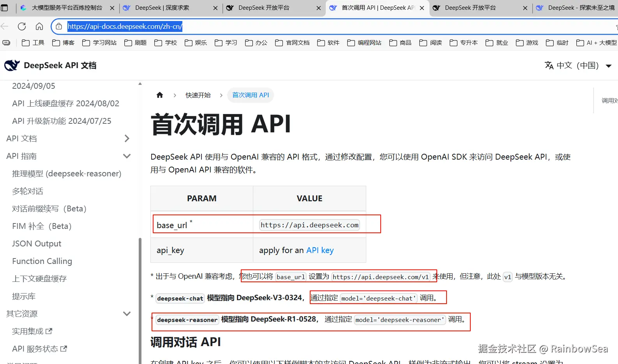618x364 pixels.
Task: Open 刷题 bookmarks folder
Action: click(x=135, y=43)
